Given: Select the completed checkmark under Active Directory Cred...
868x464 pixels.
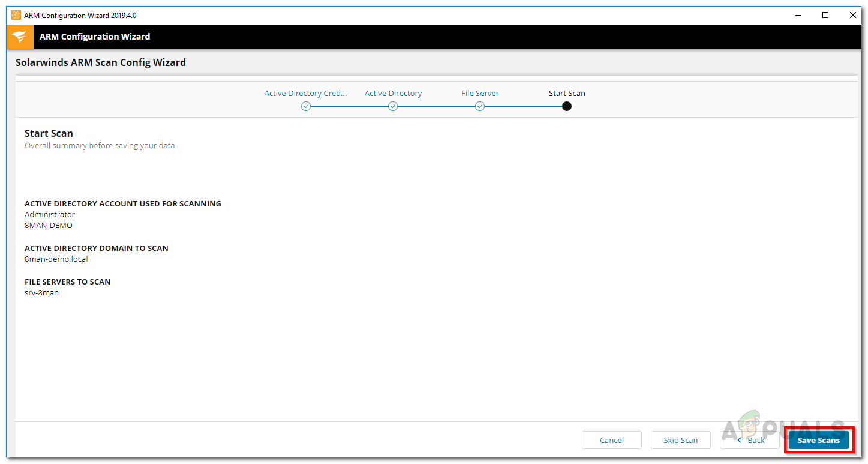Looking at the screenshot, I should click(x=306, y=106).
